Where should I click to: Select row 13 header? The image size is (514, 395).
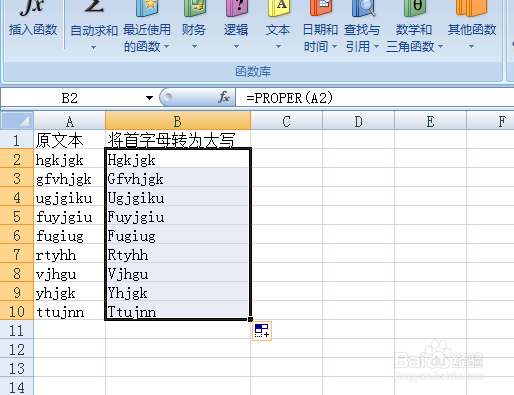tap(17, 368)
